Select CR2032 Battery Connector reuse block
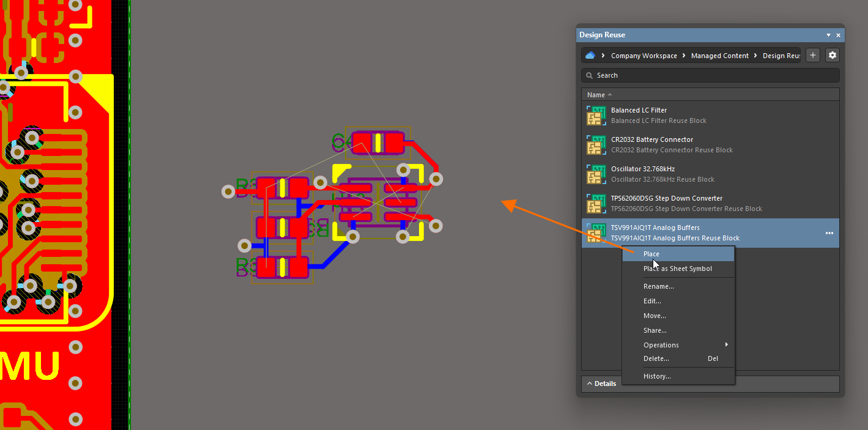Screen dimensions: 868x430 (710, 145)
